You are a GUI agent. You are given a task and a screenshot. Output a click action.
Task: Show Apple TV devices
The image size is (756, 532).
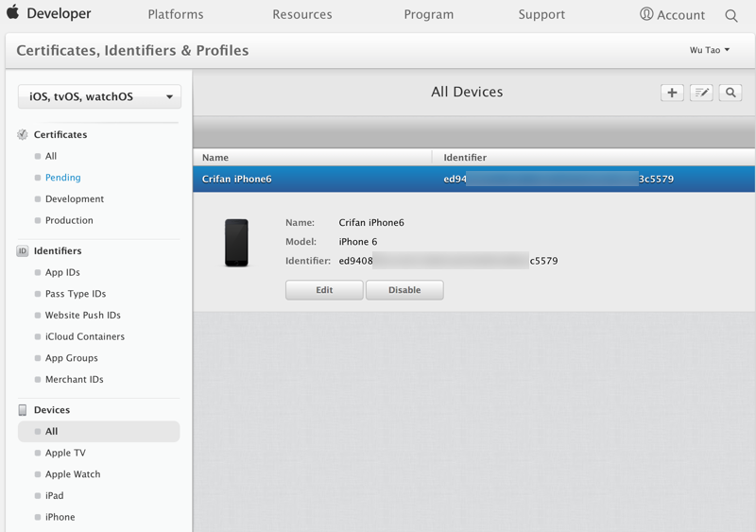[x=65, y=453]
